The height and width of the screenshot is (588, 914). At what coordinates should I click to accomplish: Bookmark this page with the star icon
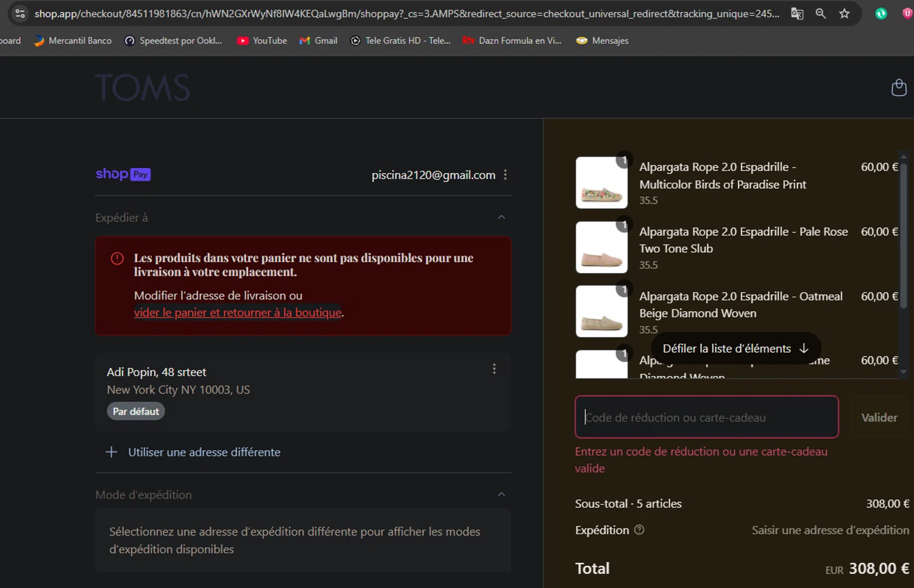coord(845,13)
